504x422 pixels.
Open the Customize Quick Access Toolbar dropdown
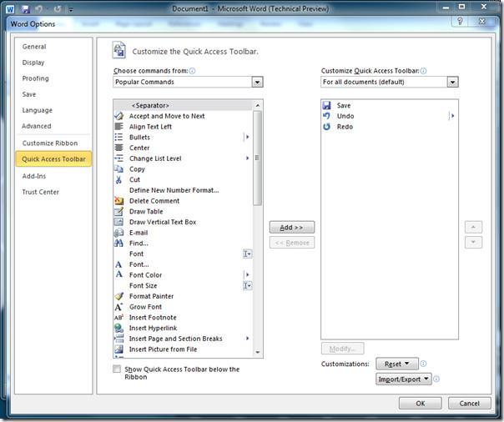[x=452, y=83]
